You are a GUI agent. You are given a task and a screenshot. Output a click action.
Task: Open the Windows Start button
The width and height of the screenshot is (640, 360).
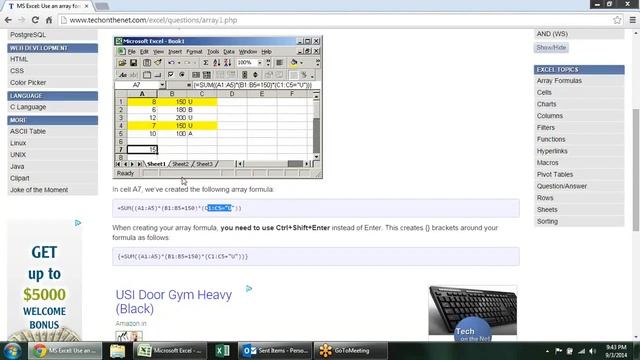pos(12,351)
